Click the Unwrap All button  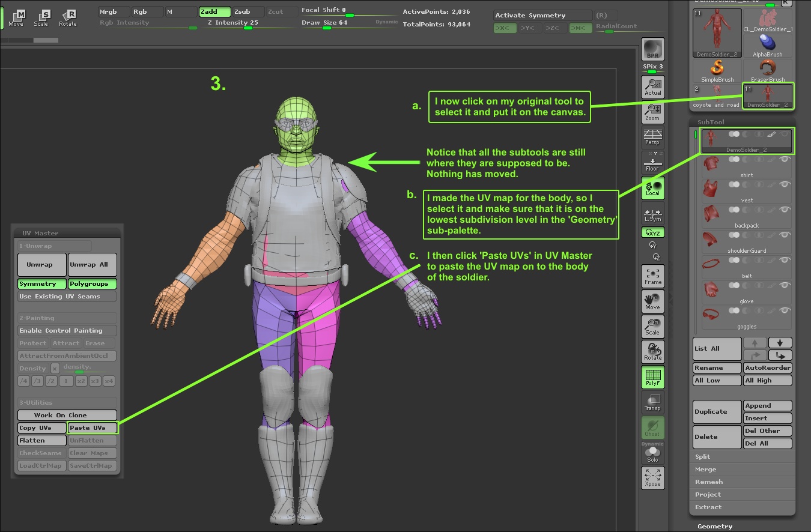[92, 265]
